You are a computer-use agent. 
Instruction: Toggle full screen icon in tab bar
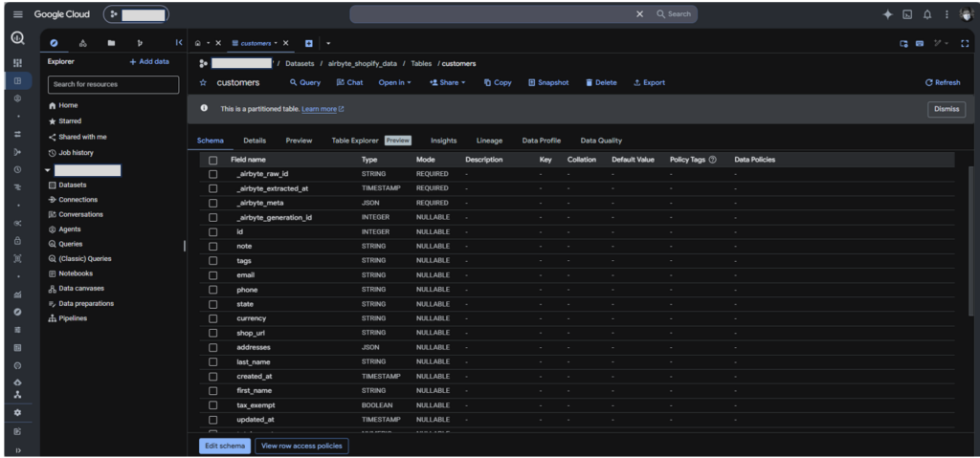[x=965, y=43]
